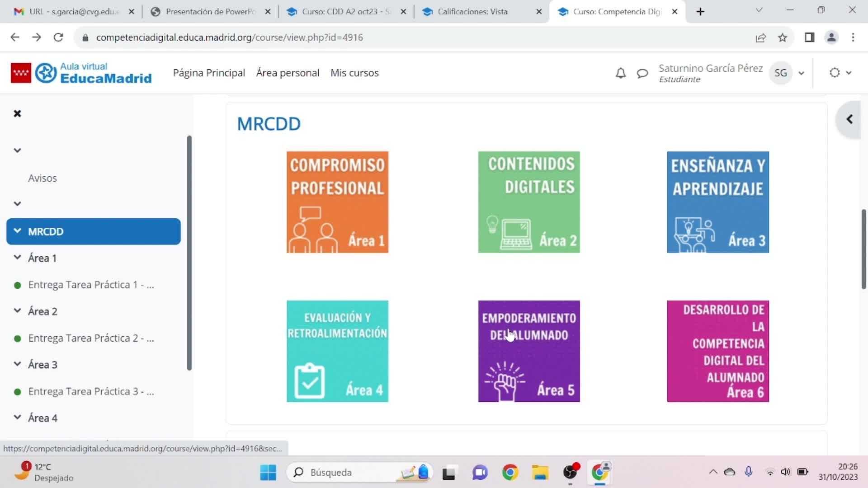Switch to Calificaciones: Vista browser tab
Screen dimensions: 868x488
coord(472,12)
